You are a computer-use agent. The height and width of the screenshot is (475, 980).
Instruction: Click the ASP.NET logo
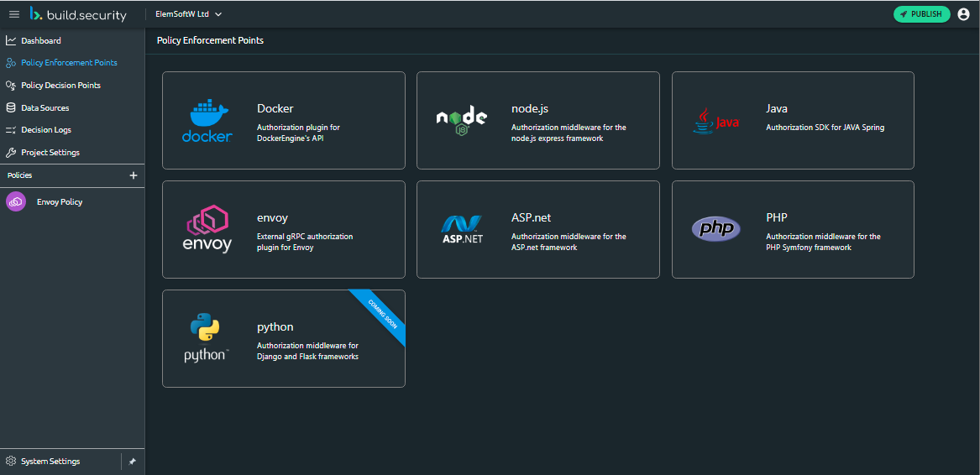click(x=462, y=229)
